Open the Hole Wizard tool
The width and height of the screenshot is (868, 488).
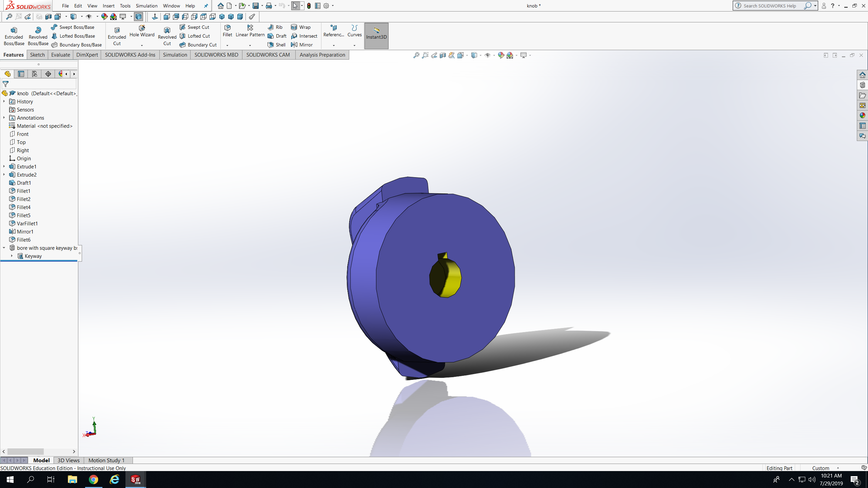[x=142, y=31]
